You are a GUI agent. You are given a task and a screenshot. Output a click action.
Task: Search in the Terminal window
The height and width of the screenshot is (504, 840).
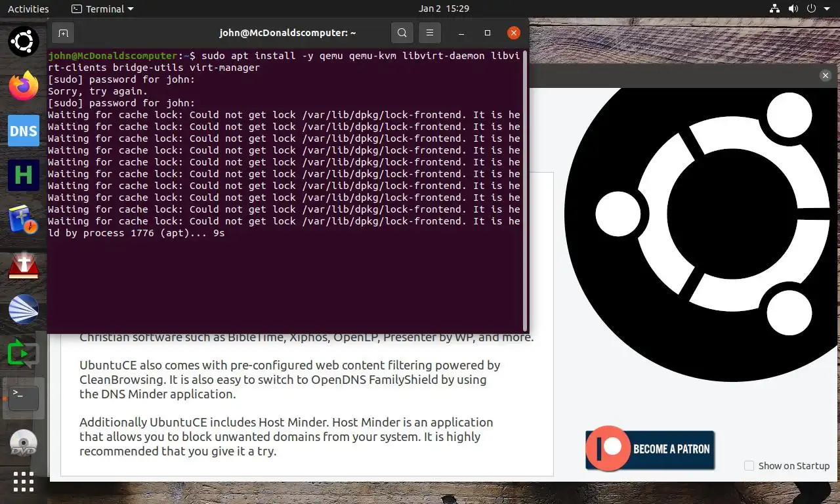pos(402,32)
